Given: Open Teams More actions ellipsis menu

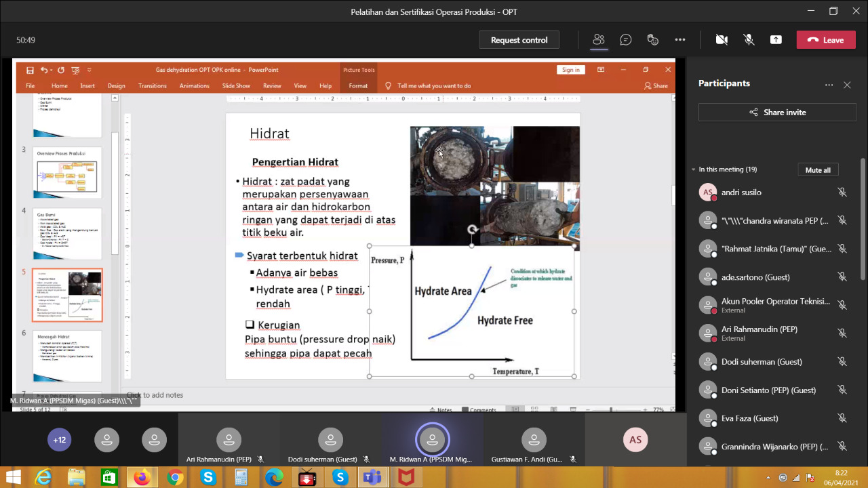Looking at the screenshot, I should coord(680,40).
